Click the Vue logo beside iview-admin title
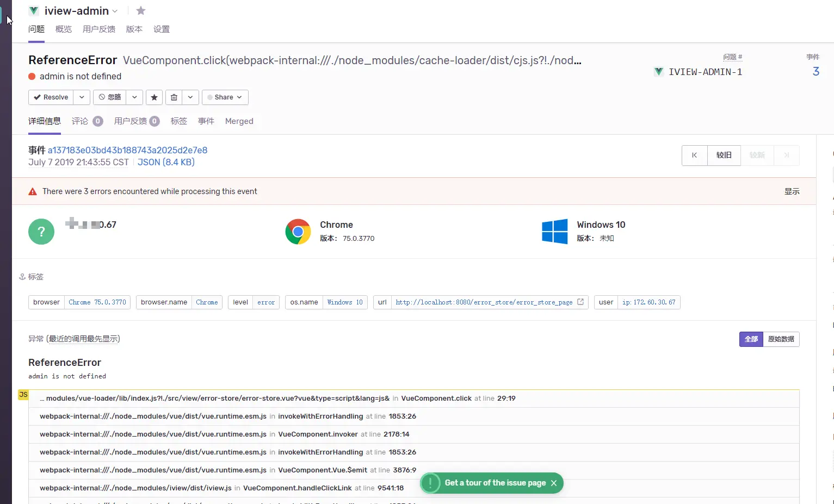Image resolution: width=834 pixels, height=504 pixels. point(34,11)
